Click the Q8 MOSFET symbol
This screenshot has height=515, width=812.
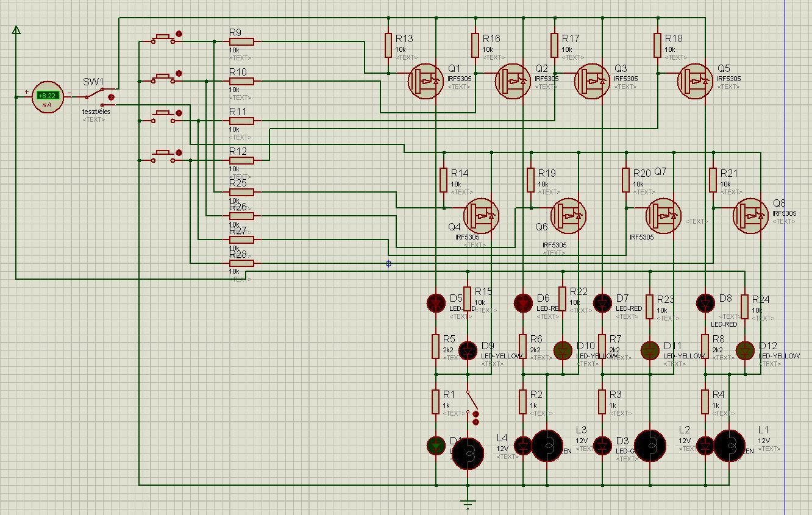click(750, 215)
